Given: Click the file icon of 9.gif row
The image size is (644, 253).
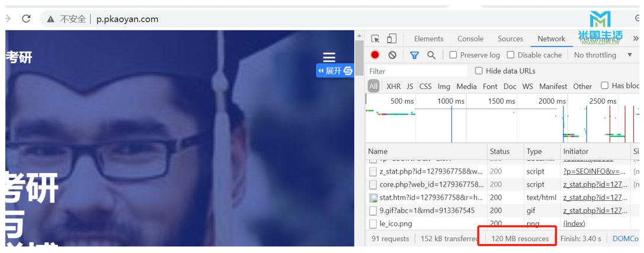Looking at the screenshot, I should [x=373, y=211].
